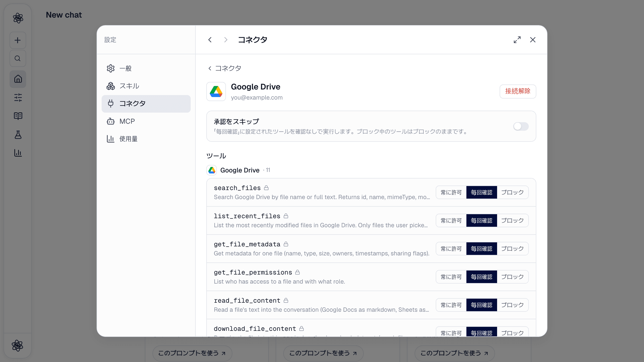Viewport: 644px width, 362px height.
Task: Click the lock icon next to get_file_permissions
Action: click(298, 272)
